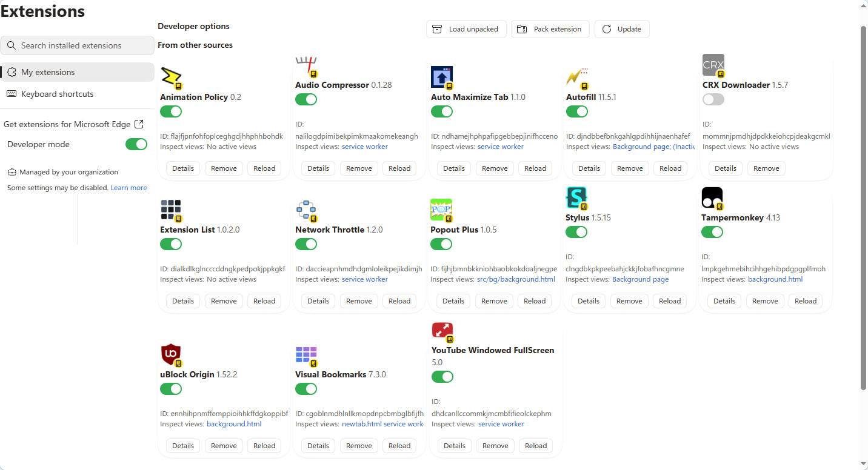Inspect uBlock Origin background.html view
This screenshot has height=470, width=868.
click(x=234, y=424)
